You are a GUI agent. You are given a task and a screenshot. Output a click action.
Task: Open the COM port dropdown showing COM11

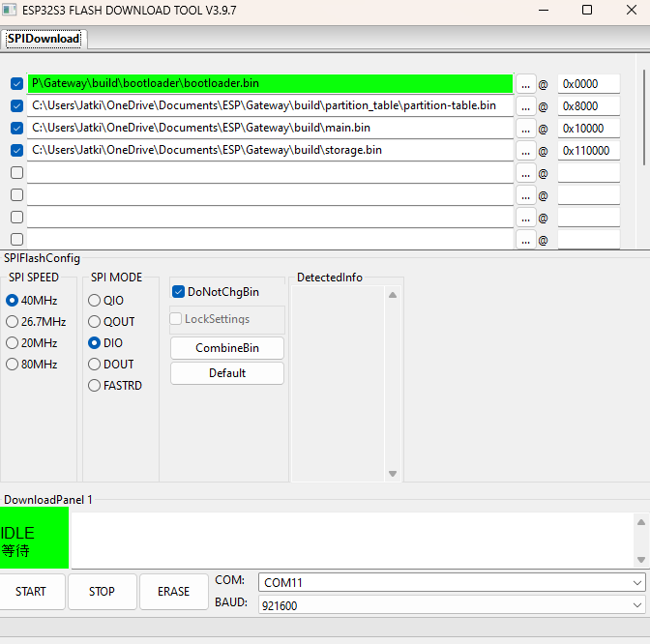coord(452,583)
